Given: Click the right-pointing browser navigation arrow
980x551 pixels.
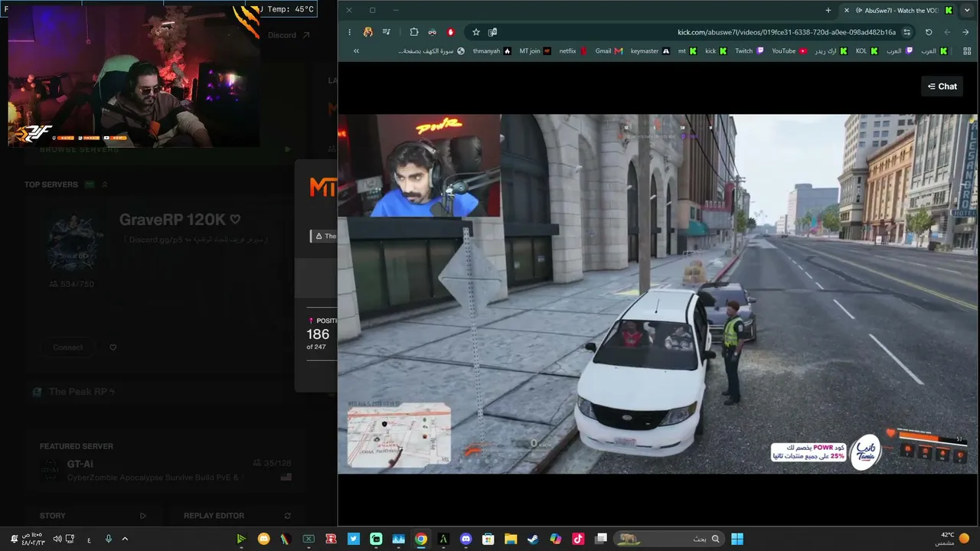Looking at the screenshot, I should point(967,32).
